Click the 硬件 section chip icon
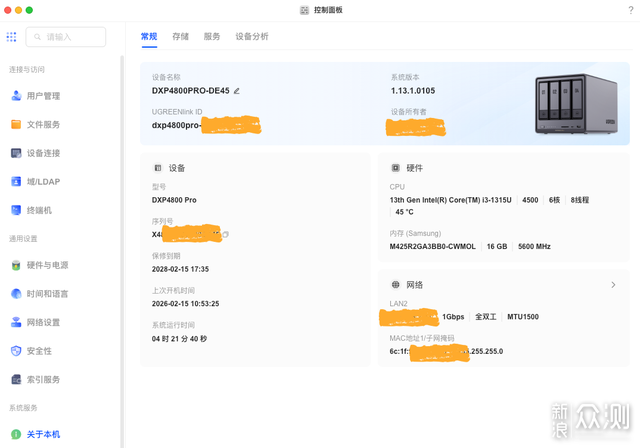 click(x=396, y=168)
